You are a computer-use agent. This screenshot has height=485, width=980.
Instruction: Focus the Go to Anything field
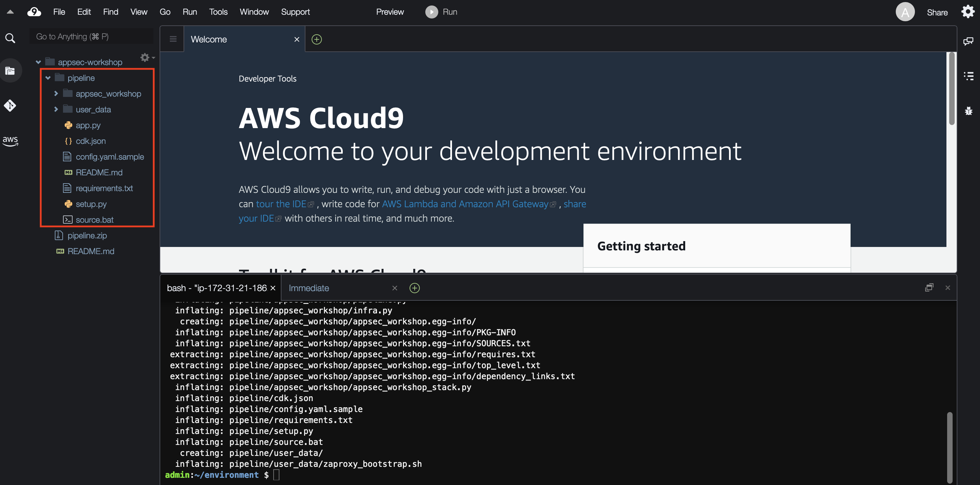[x=91, y=37]
